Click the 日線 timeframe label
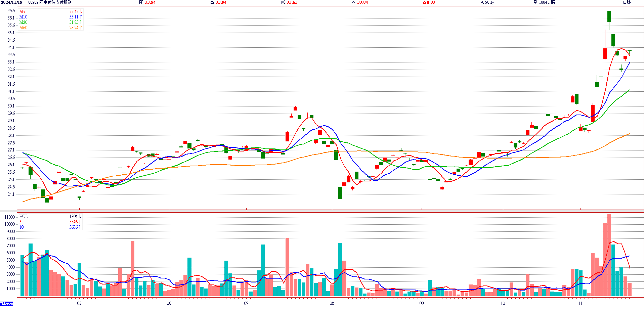This screenshot has height=309, width=644. click(627, 2)
